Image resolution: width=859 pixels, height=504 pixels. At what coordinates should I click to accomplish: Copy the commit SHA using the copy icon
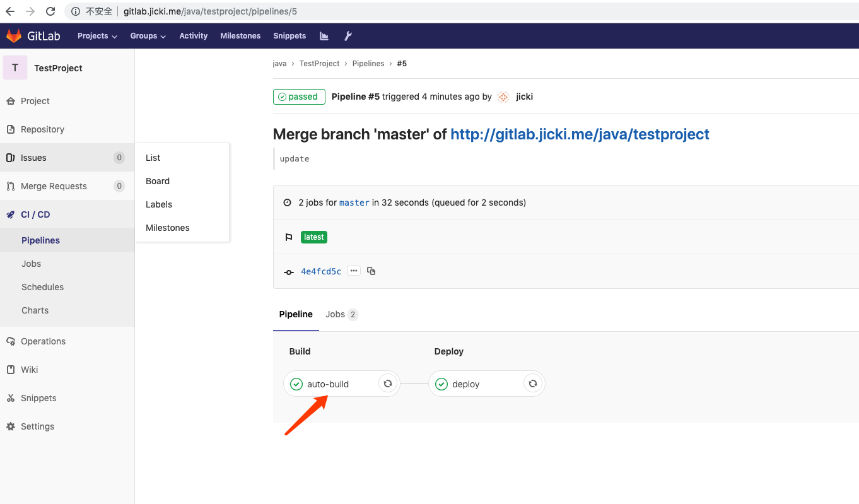pos(371,271)
